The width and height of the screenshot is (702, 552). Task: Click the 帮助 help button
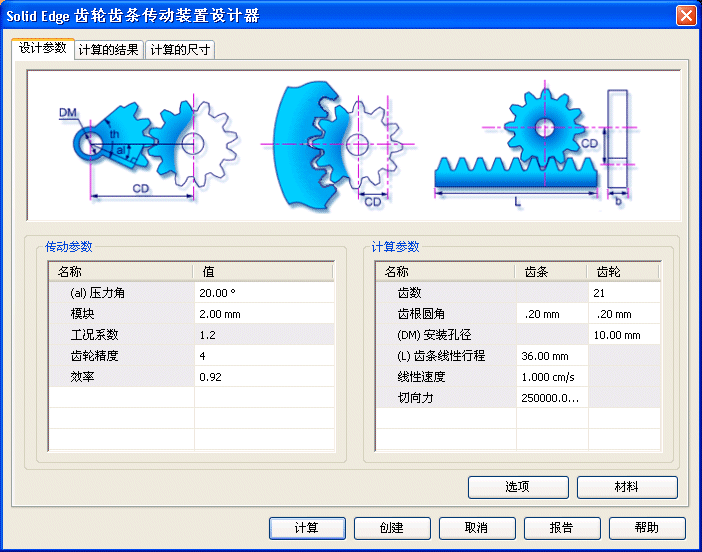click(647, 528)
